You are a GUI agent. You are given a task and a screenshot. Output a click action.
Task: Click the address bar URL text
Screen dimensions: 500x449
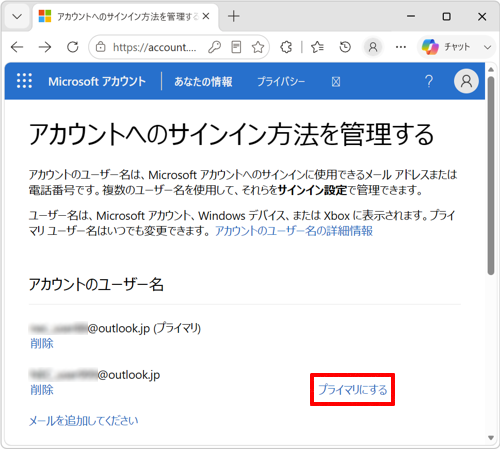pyautogui.click(x=155, y=47)
